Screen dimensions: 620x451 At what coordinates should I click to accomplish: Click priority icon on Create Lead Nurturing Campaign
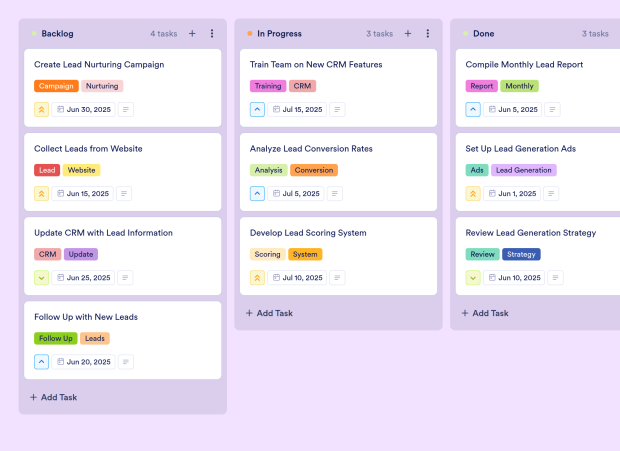click(x=42, y=109)
